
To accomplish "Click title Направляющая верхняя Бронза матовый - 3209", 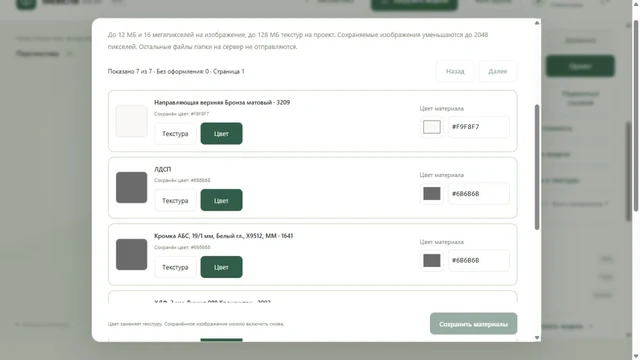I will pos(222,102).
